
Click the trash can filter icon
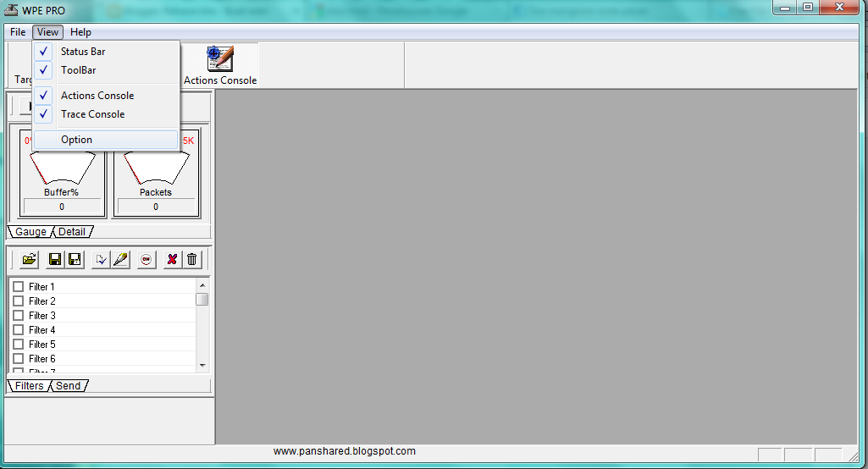tap(192, 259)
